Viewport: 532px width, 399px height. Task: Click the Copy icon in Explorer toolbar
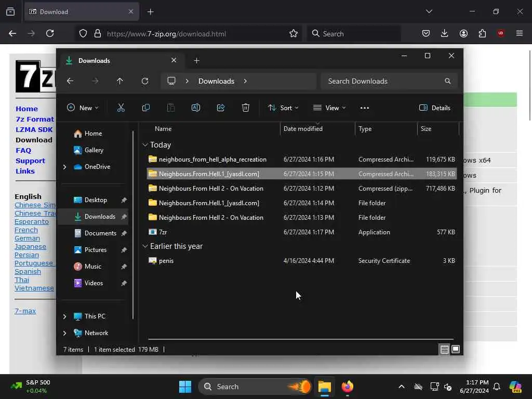pyautogui.click(x=146, y=108)
